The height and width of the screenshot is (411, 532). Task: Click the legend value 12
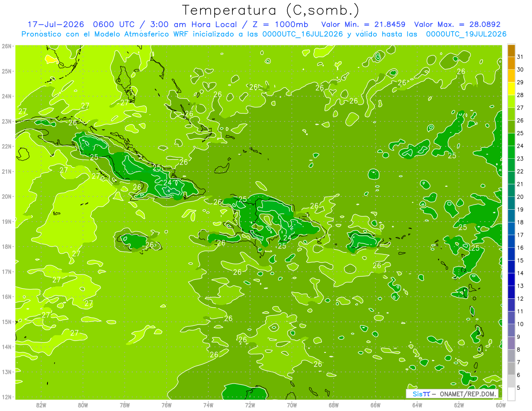pyautogui.click(x=520, y=298)
